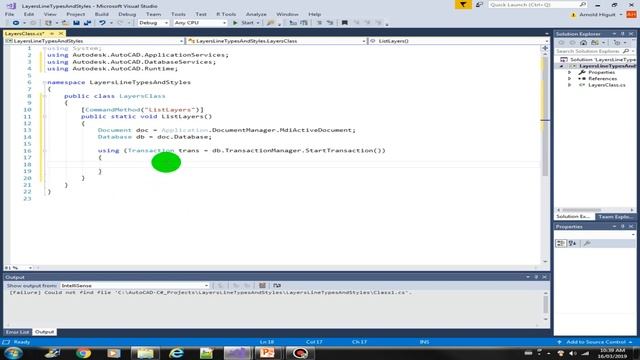Open the Edit menu
This screenshot has height=360, width=640.
[x=29, y=14]
